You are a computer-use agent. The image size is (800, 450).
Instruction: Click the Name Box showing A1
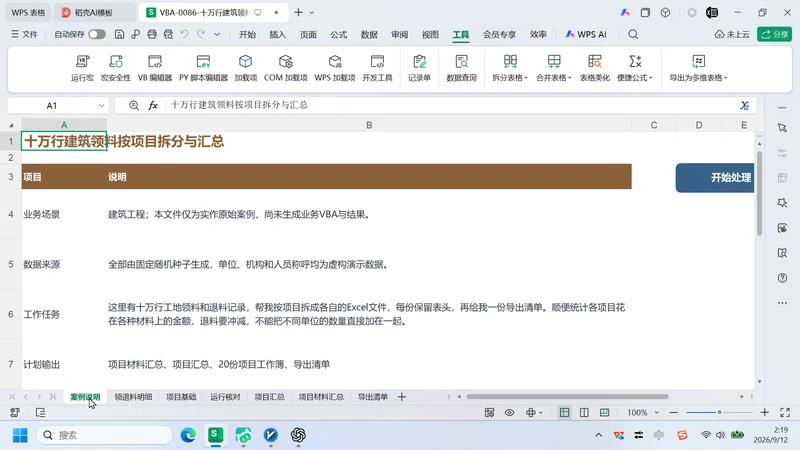point(52,106)
